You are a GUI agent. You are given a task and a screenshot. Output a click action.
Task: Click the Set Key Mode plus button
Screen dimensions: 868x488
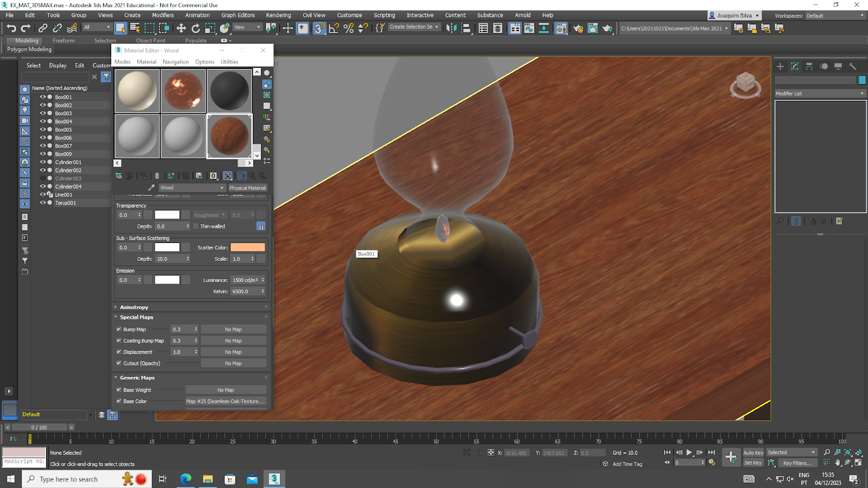pyautogui.click(x=731, y=457)
